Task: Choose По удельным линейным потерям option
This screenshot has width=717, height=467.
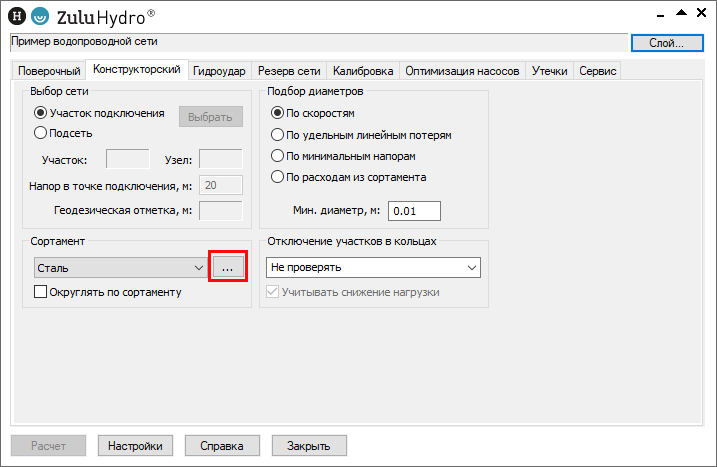Action: tap(278, 135)
